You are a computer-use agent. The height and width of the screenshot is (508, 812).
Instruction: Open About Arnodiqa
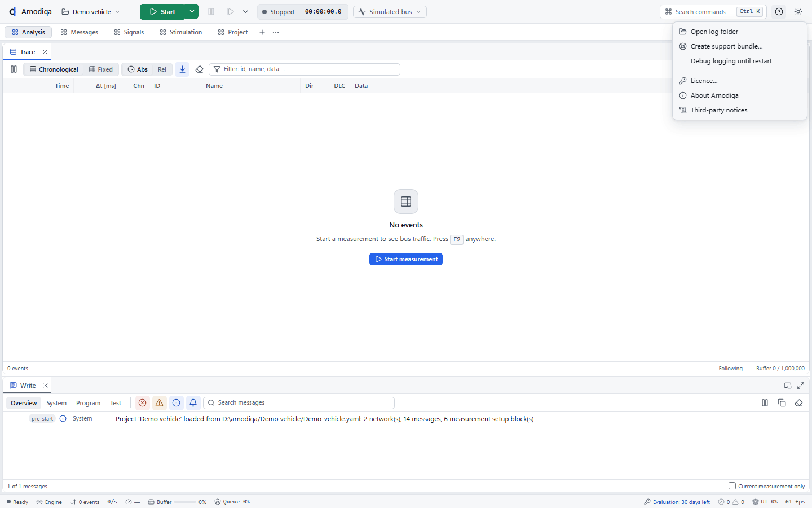tap(740, 95)
